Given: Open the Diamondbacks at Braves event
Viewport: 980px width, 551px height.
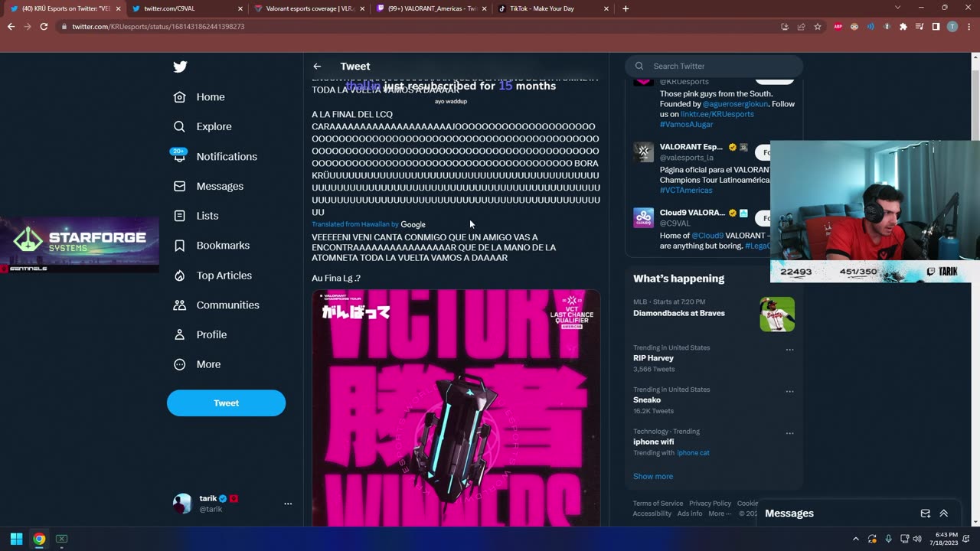Looking at the screenshot, I should (x=679, y=313).
